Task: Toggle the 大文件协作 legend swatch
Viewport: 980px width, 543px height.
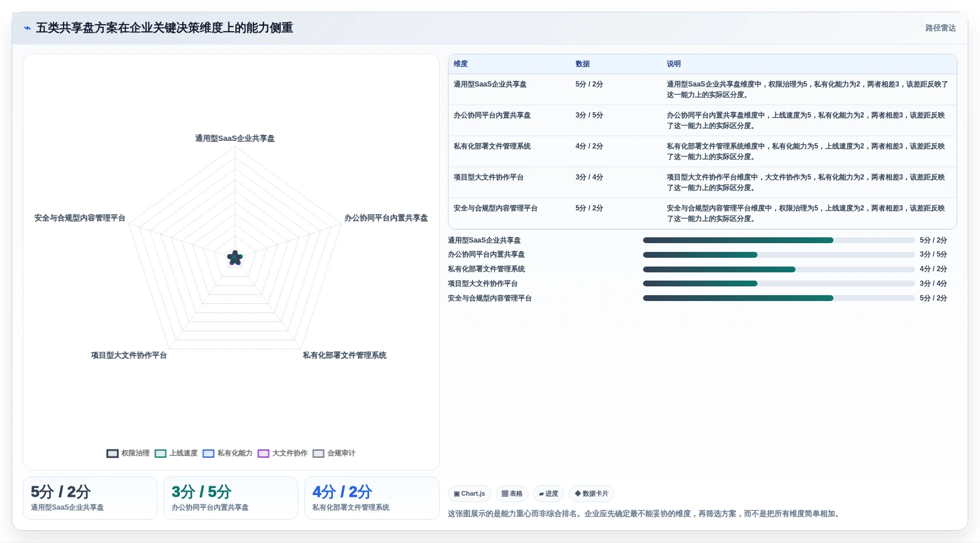Action: coord(263,454)
